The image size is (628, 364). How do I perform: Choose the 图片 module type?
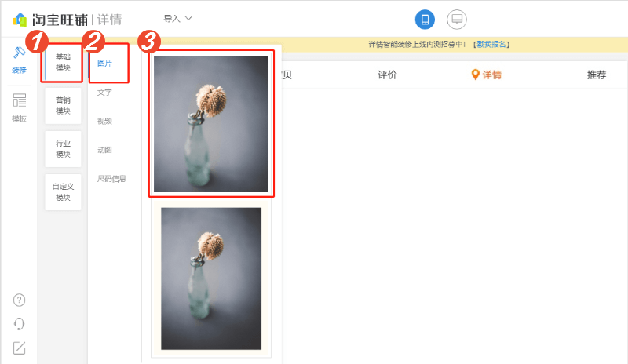point(104,64)
